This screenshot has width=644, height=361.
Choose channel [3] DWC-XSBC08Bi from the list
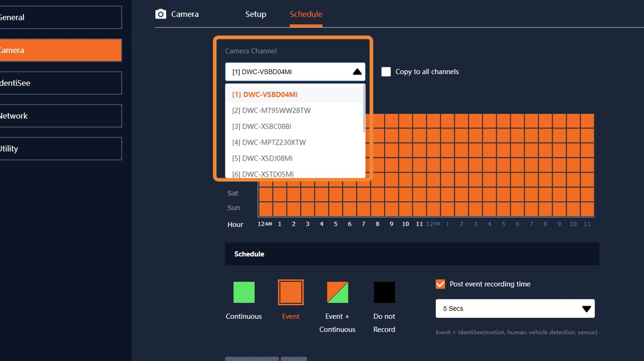tap(294, 126)
